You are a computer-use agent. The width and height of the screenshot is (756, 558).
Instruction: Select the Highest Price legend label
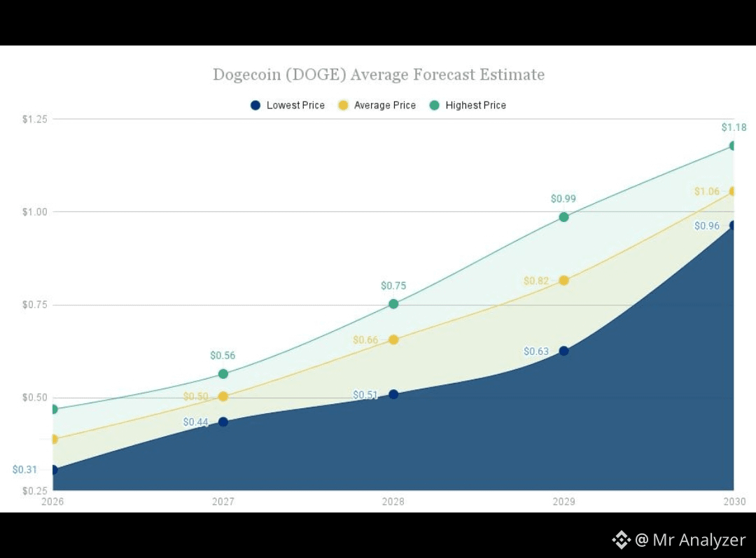click(x=476, y=105)
